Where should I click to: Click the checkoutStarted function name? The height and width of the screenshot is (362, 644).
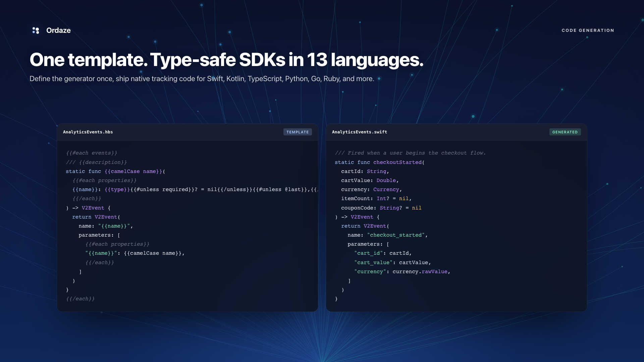coord(397,162)
